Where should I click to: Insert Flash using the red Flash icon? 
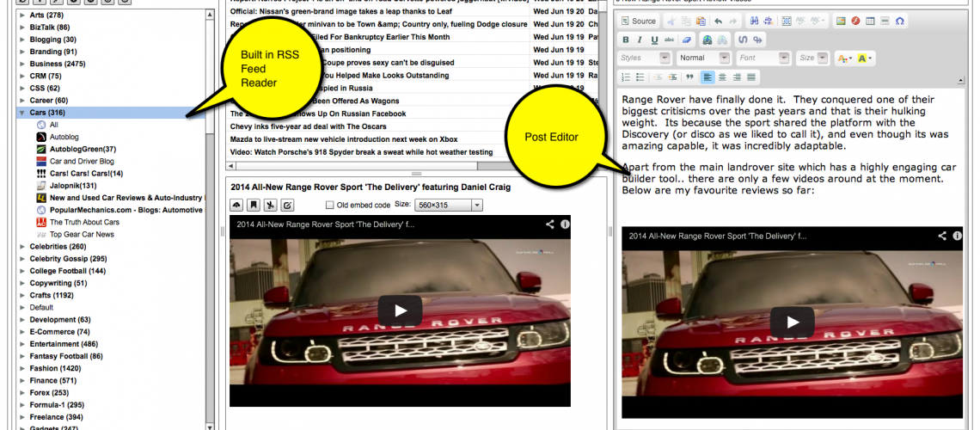pyautogui.click(x=855, y=21)
